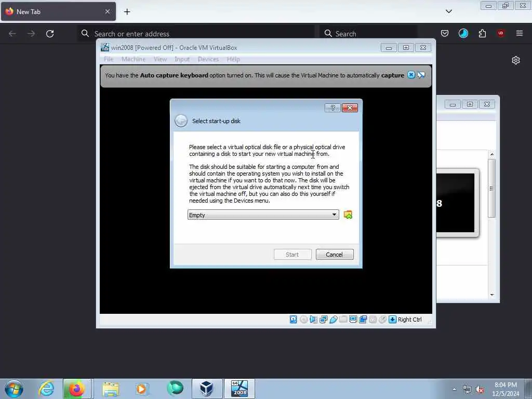Click the Firefox Search box
The height and width of the screenshot is (399, 532).
pos(369,34)
